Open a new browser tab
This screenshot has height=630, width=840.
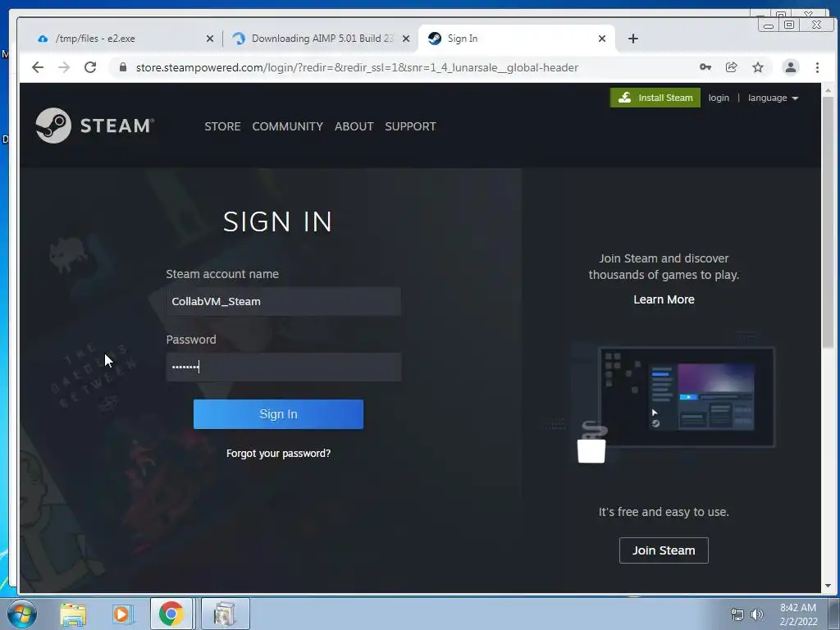[632, 39]
